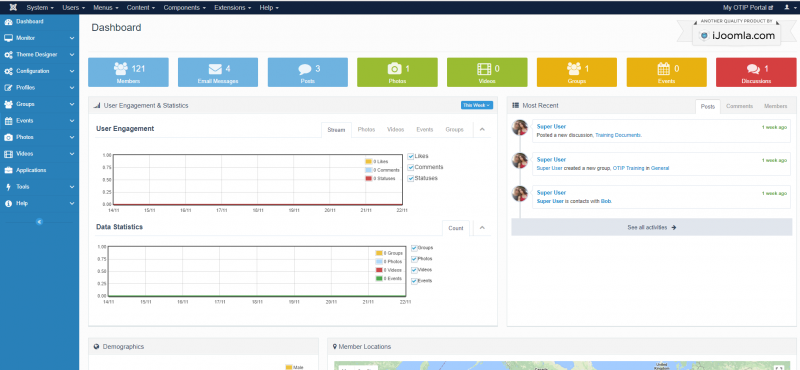Collapse the Data Statistics chart section
The height and width of the screenshot is (370, 800).
click(482, 228)
